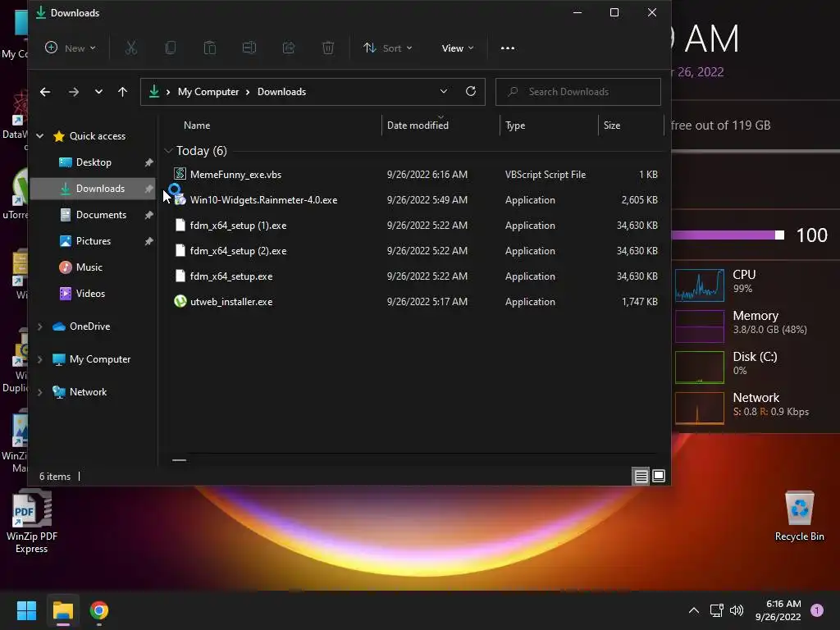Switch to details view layout icon
Image resolution: width=840 pixels, height=630 pixels.
[x=641, y=476]
